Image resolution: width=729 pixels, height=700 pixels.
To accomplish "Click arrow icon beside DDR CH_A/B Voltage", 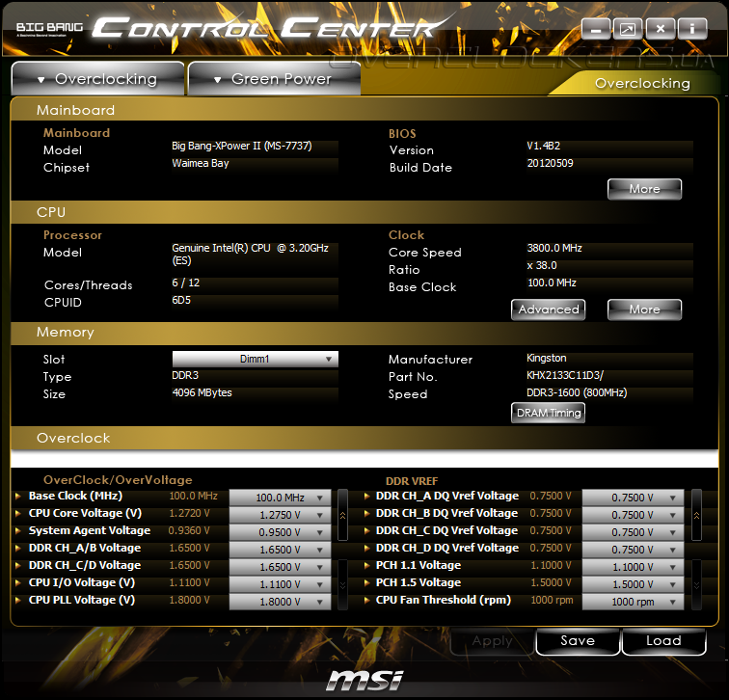I will click(x=18, y=548).
